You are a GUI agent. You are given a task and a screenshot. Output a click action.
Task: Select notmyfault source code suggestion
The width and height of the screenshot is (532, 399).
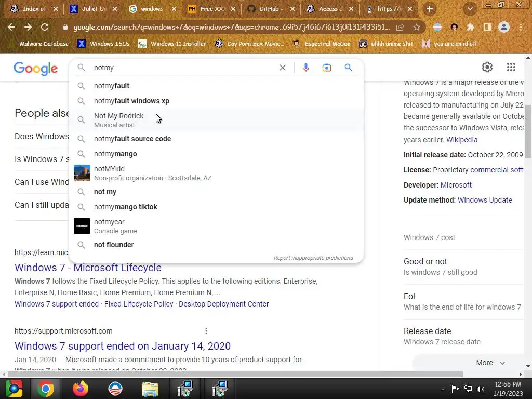pos(217,139)
